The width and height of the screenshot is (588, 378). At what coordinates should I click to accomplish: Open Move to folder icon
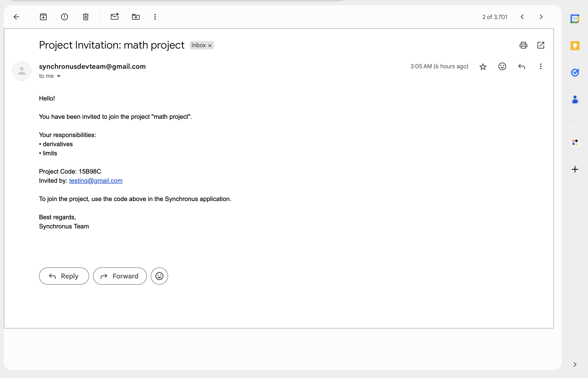[136, 17]
